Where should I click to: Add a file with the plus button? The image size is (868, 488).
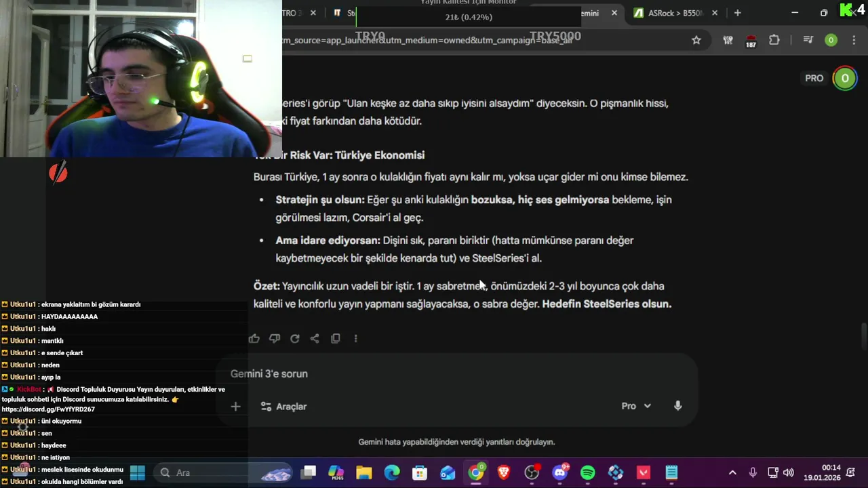[235, 407]
